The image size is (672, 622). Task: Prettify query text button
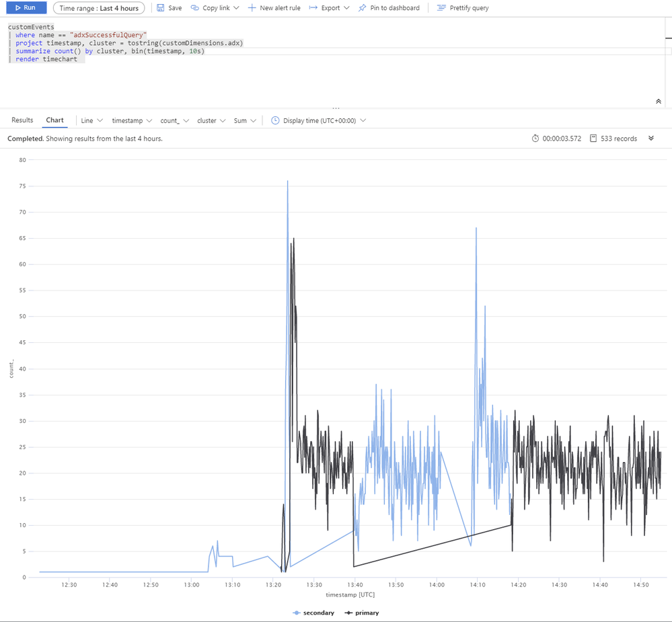tap(469, 7)
